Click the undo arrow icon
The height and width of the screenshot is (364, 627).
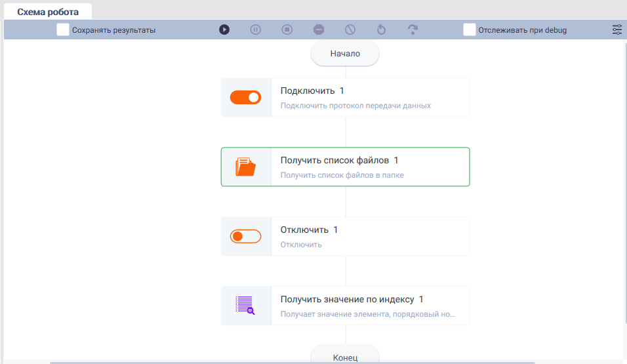point(382,30)
